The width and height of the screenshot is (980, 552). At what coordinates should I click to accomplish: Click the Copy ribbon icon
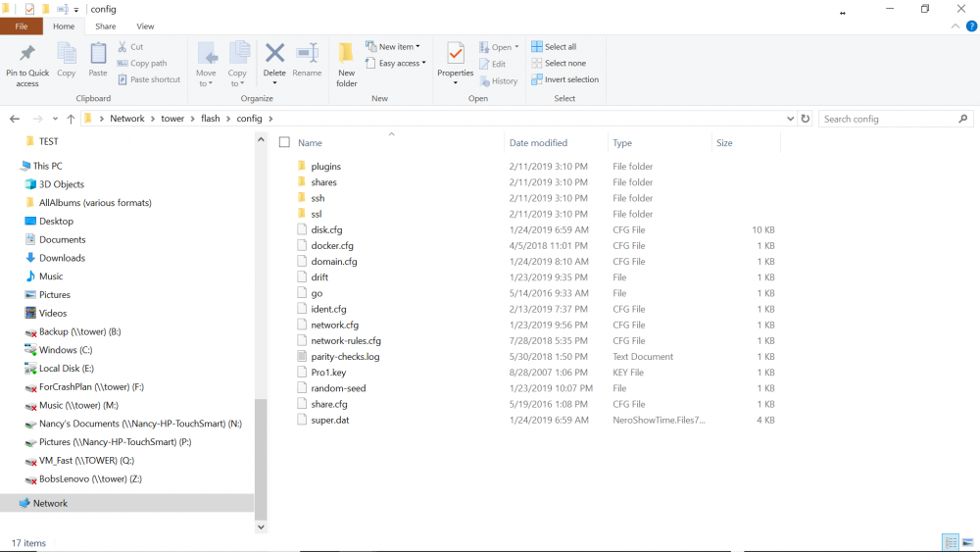pyautogui.click(x=67, y=54)
